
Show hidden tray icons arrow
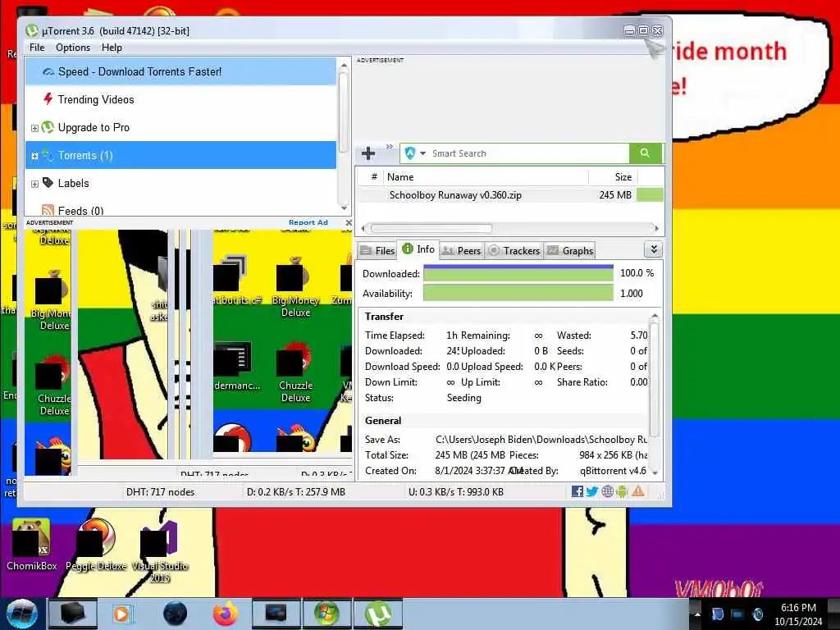pos(697,614)
